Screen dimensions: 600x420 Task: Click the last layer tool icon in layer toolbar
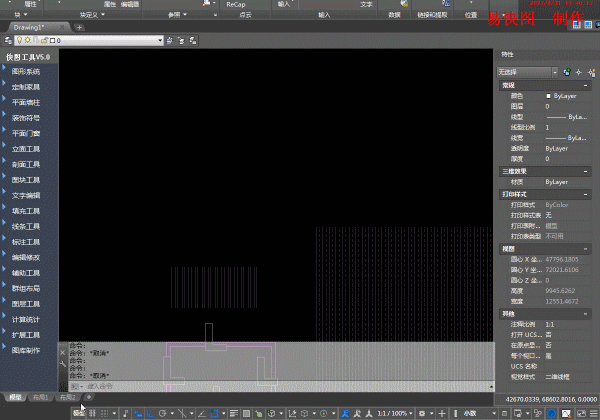pos(193,40)
